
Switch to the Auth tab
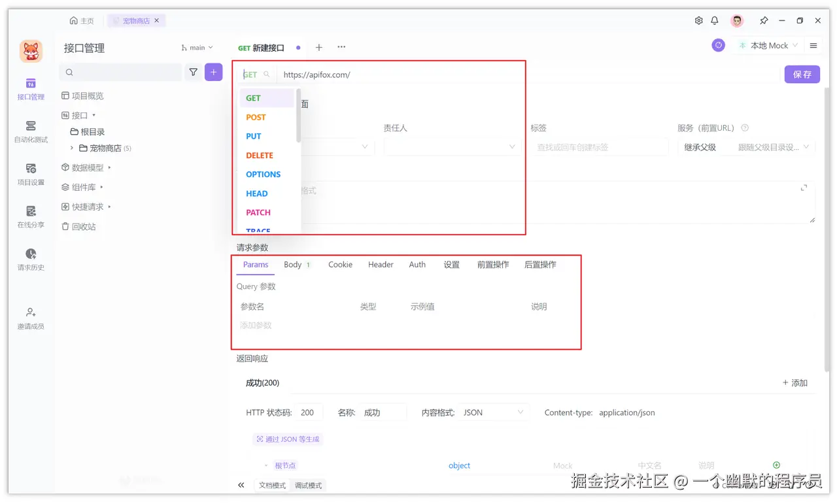pos(417,265)
